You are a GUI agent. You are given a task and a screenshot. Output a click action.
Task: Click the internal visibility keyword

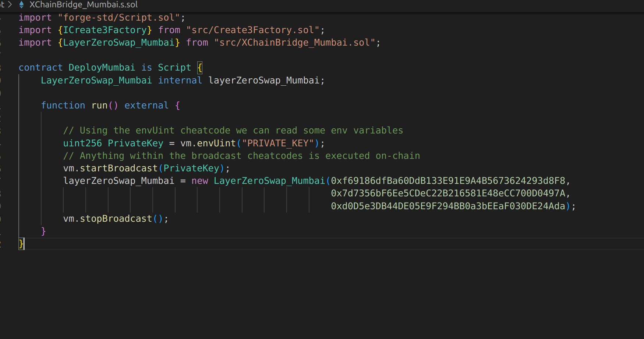[x=180, y=81]
